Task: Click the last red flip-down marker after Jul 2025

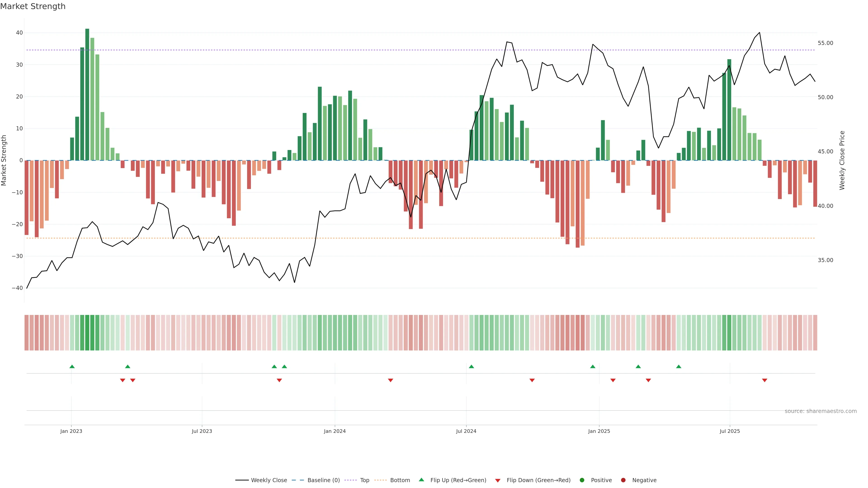Action: [x=764, y=380]
